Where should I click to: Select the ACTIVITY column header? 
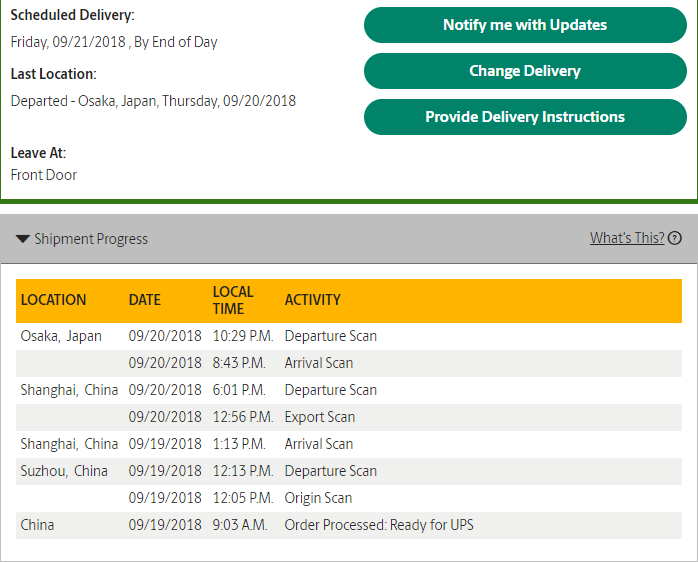pyautogui.click(x=312, y=300)
